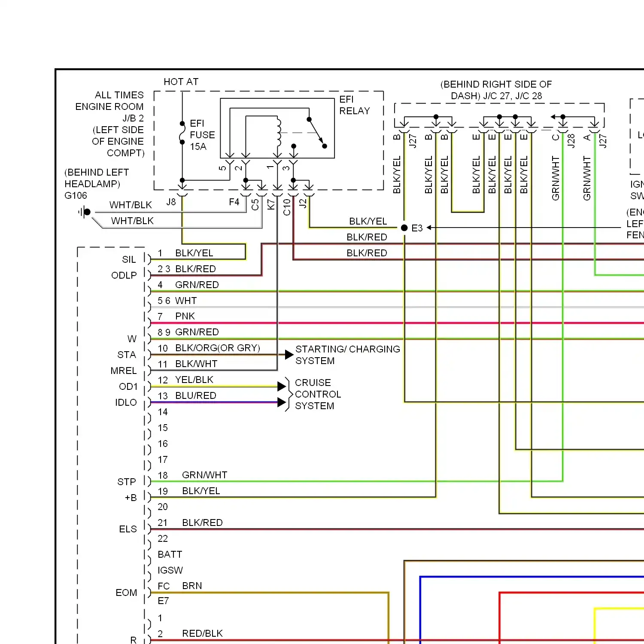Click the black arrowhead on the BLU/RED wire

pyautogui.click(x=282, y=402)
